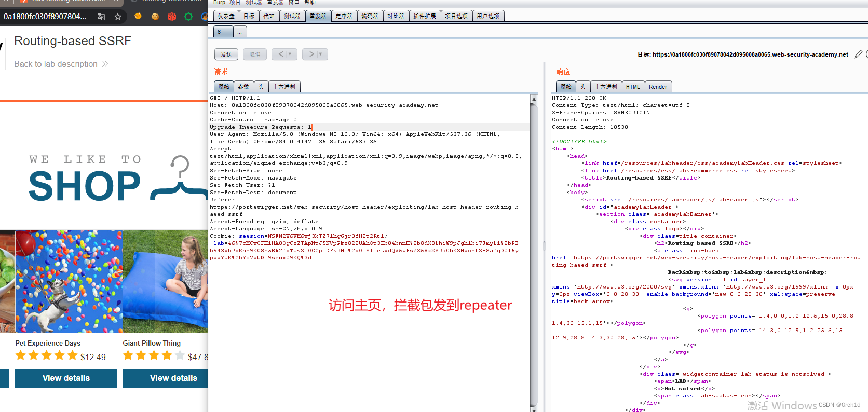Click the 'HTTP/1.1 200 OK' response line
The height and width of the screenshot is (412, 868).
click(579, 98)
